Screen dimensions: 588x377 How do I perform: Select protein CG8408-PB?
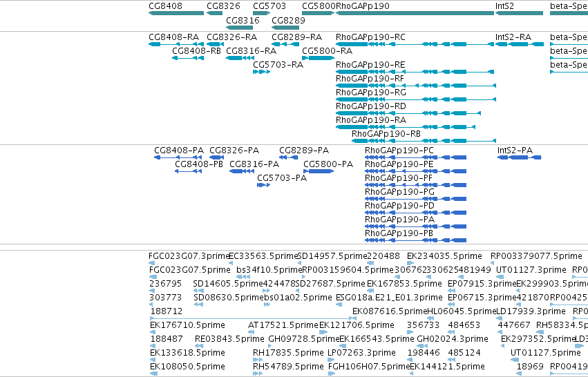(189, 171)
